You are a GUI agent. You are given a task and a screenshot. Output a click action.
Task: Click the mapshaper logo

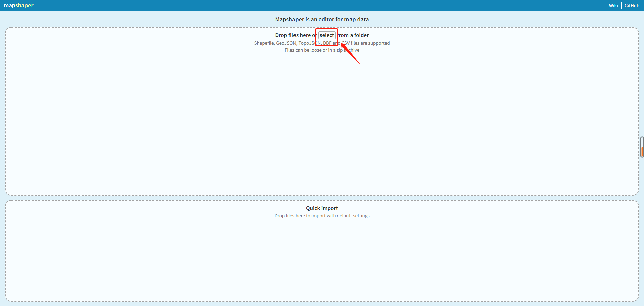click(x=18, y=5)
